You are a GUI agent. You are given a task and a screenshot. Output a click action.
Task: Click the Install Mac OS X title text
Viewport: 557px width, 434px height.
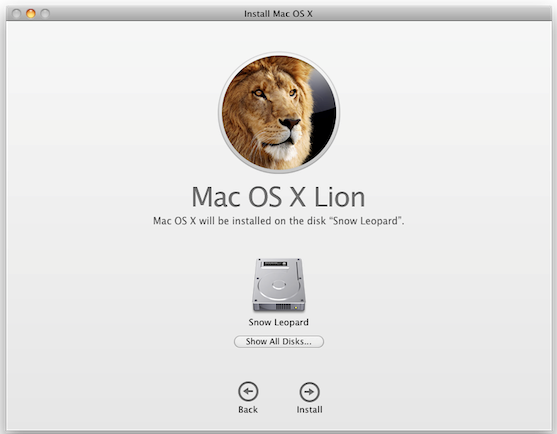tap(278, 14)
